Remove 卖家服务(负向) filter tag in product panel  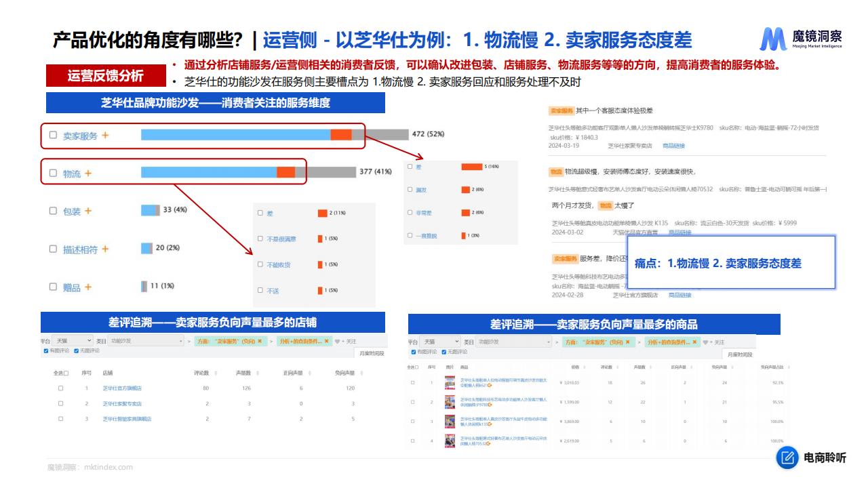[x=628, y=342]
